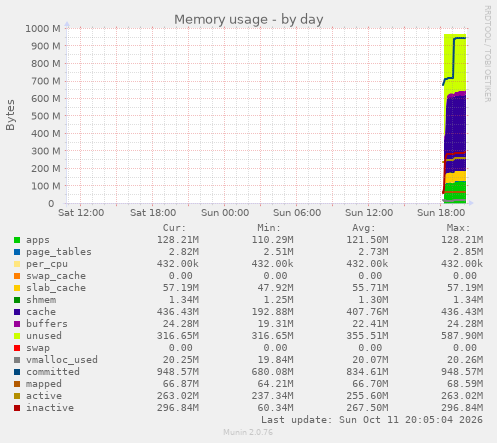Click the 'Min:' column header
Viewport: 497px width, 443px height.
(269, 228)
